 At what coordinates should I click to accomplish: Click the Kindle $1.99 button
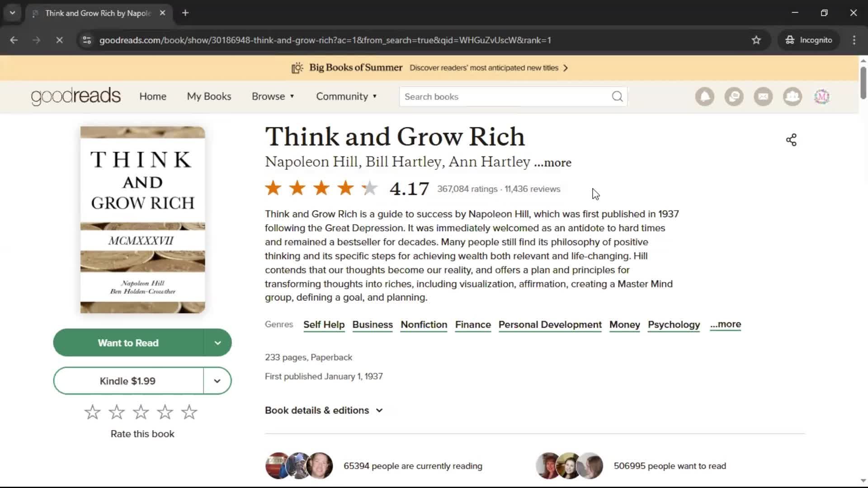click(128, 381)
